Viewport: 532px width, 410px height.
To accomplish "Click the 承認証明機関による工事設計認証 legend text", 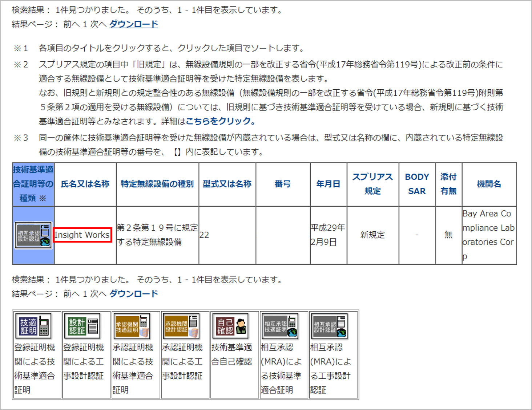I will coord(182,362).
